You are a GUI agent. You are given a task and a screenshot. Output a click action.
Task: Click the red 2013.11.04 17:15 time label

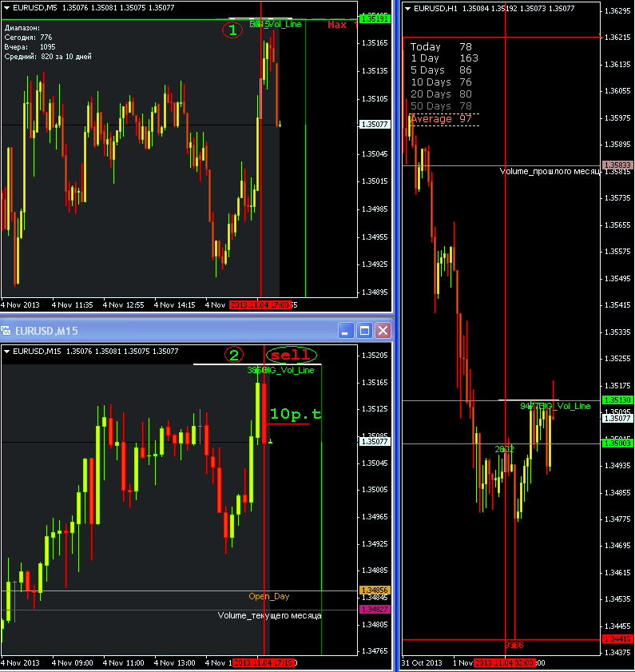point(263,663)
